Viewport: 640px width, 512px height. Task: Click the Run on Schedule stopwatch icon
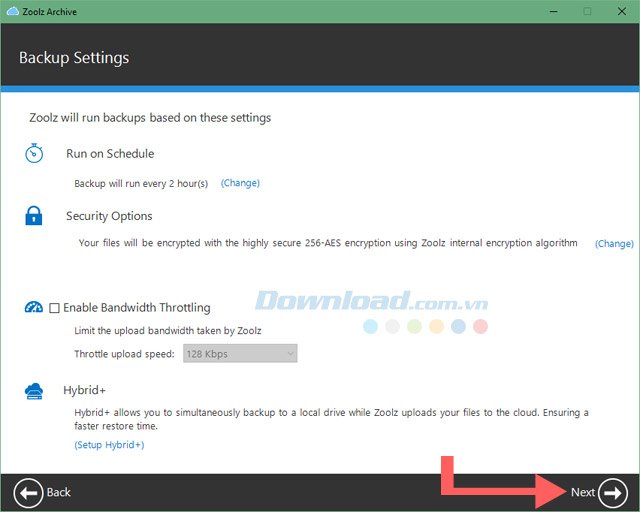(x=34, y=153)
